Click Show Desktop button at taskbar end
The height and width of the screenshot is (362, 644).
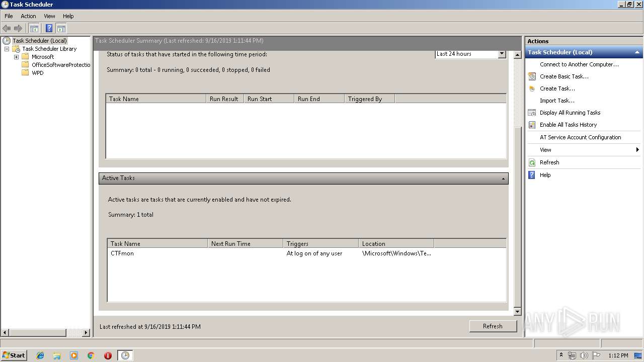[638, 355]
